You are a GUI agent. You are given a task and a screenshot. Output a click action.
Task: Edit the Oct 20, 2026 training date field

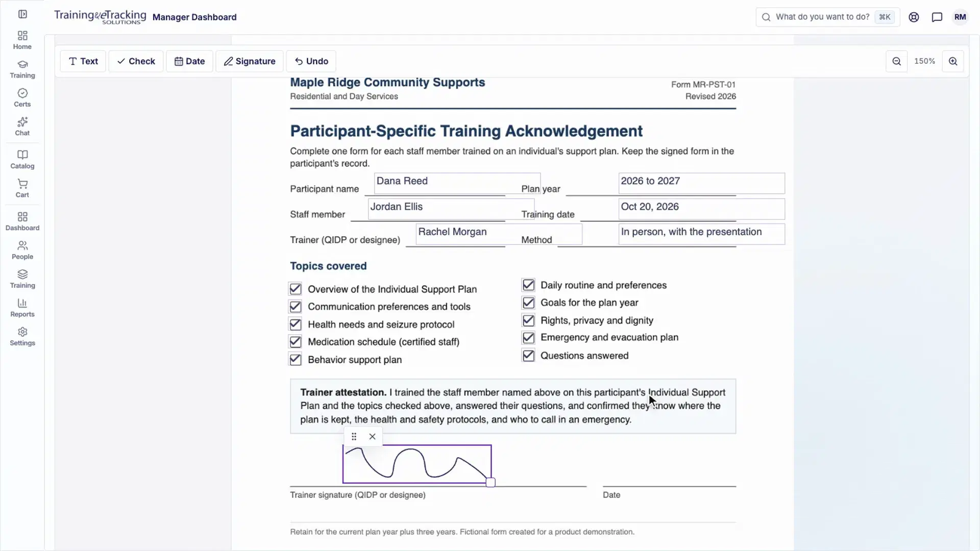click(702, 209)
